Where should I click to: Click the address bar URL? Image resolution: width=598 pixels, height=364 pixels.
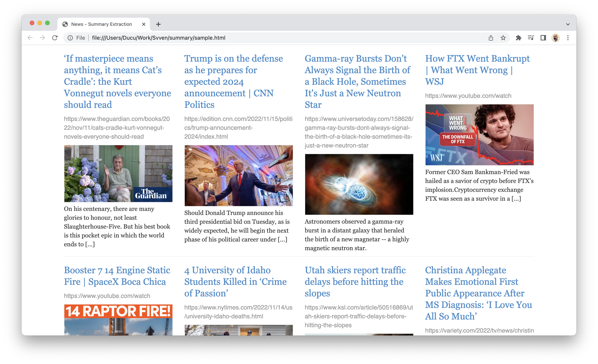159,38
